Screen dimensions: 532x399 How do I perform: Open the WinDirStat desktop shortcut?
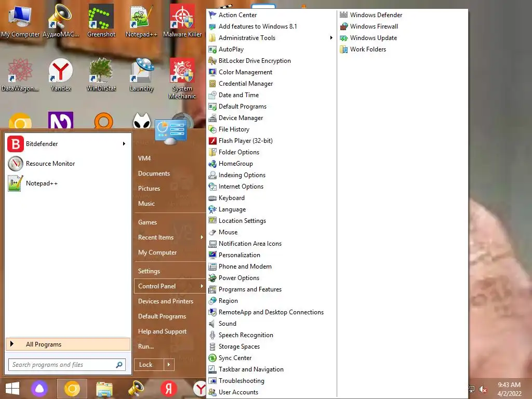pos(101,75)
